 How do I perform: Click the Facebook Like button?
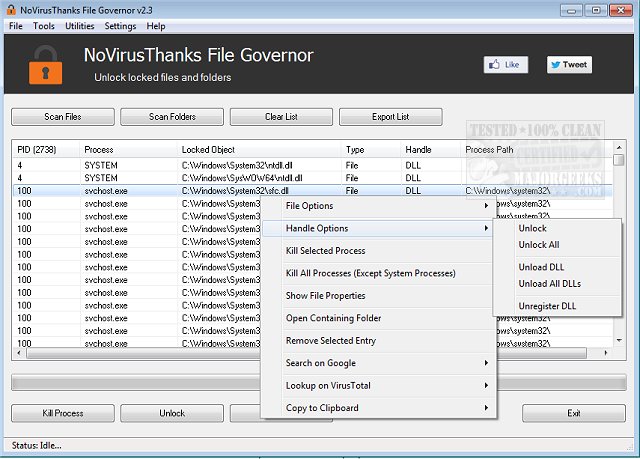click(505, 65)
